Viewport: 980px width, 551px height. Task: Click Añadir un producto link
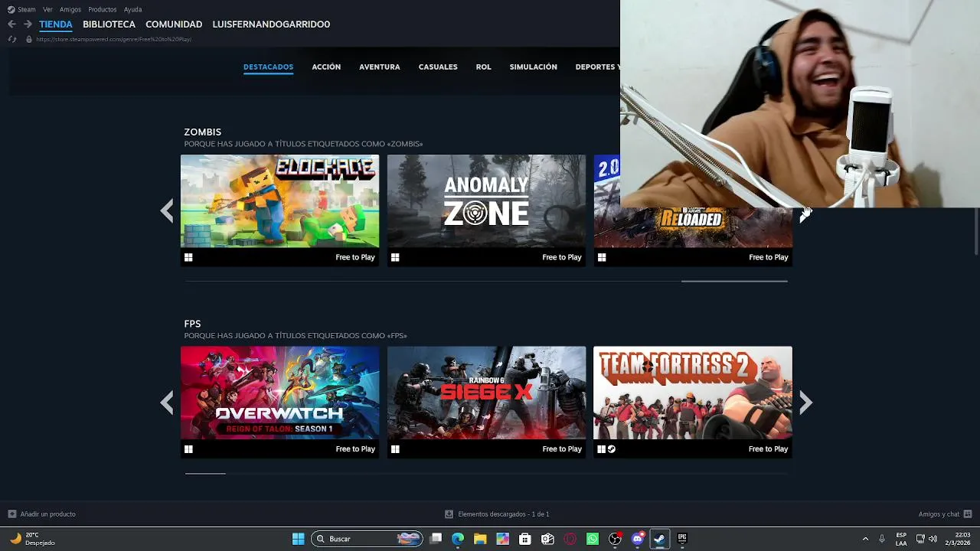pyautogui.click(x=47, y=514)
